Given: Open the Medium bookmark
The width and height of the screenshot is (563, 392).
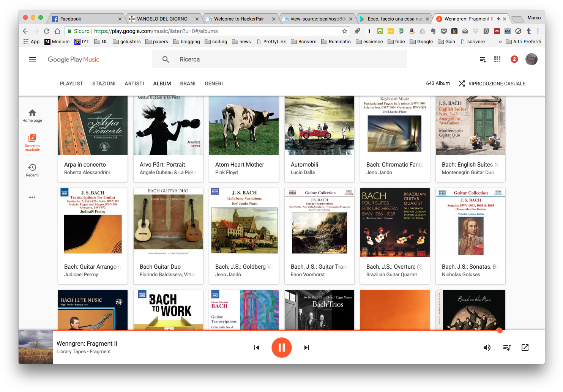Looking at the screenshot, I should pos(57,42).
